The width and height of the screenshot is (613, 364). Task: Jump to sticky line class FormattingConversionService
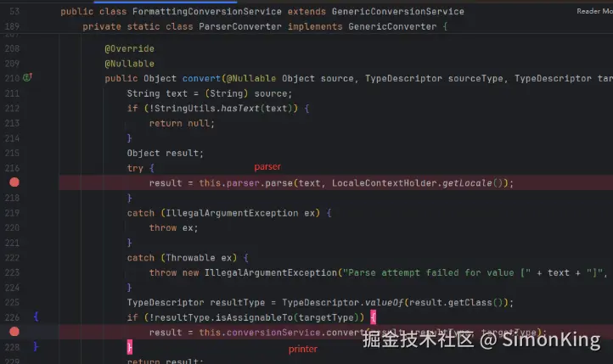tap(262, 11)
